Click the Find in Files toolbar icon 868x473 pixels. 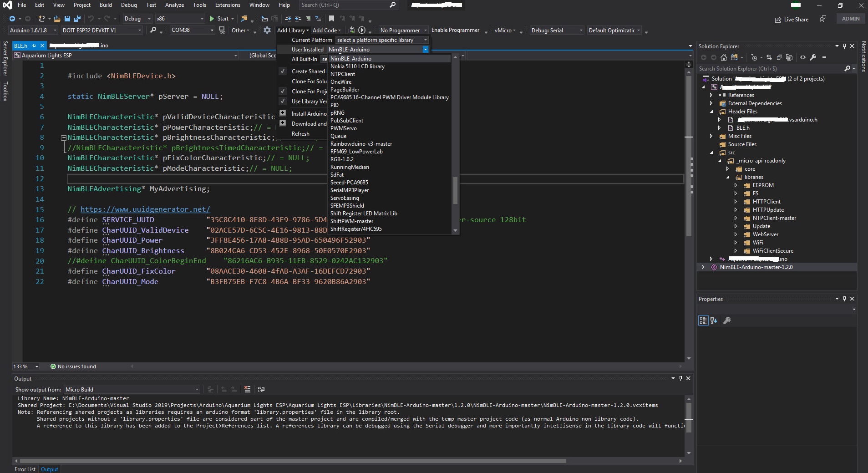click(244, 19)
